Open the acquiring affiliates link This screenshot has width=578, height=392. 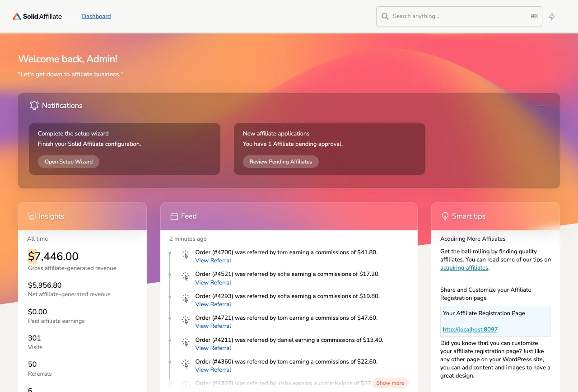464,268
